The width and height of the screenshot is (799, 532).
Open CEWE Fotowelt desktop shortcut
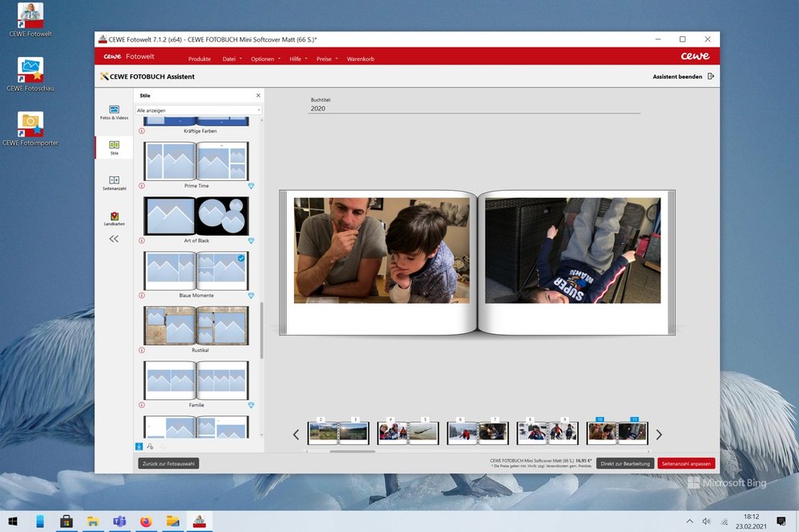[31, 20]
